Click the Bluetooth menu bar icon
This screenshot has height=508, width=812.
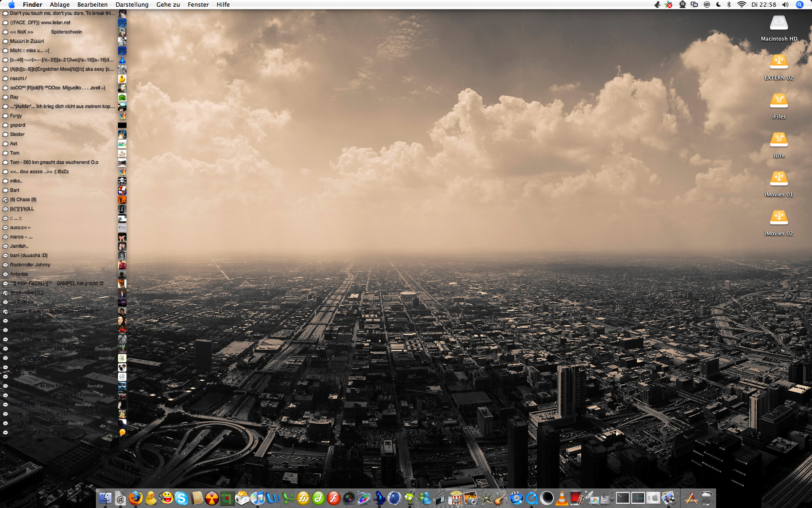(x=729, y=5)
